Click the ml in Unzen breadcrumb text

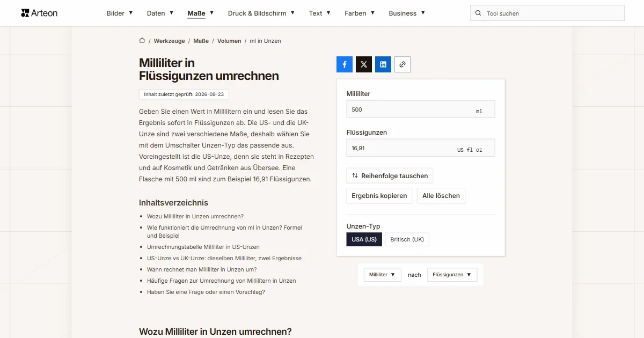(x=265, y=41)
